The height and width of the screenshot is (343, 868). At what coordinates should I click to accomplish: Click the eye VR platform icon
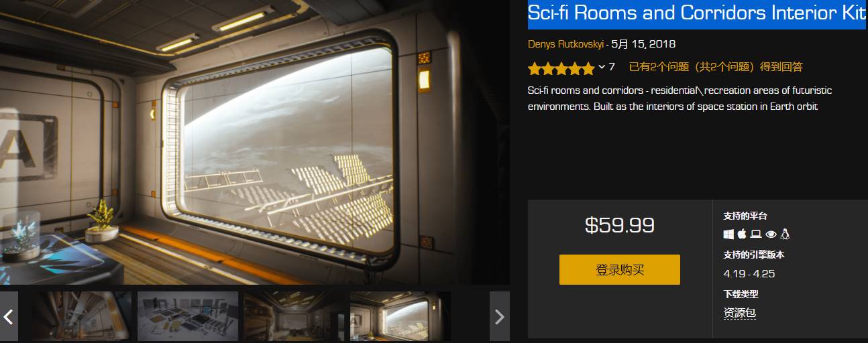click(771, 234)
